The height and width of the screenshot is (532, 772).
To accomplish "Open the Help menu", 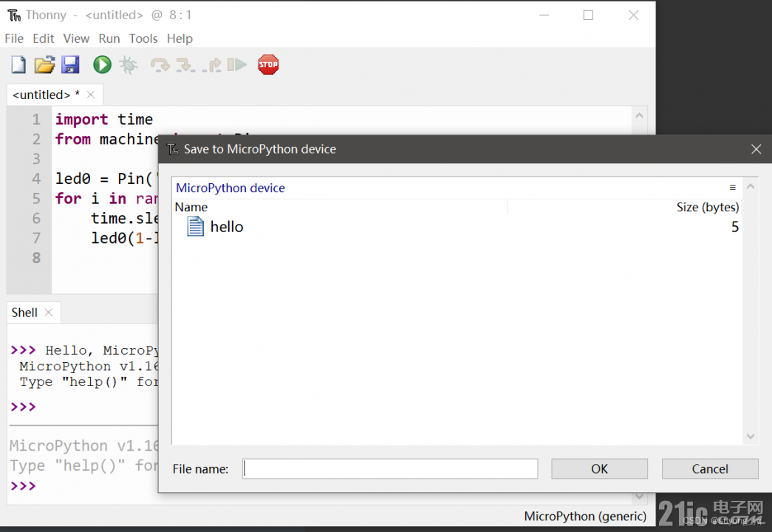I will click(x=180, y=38).
